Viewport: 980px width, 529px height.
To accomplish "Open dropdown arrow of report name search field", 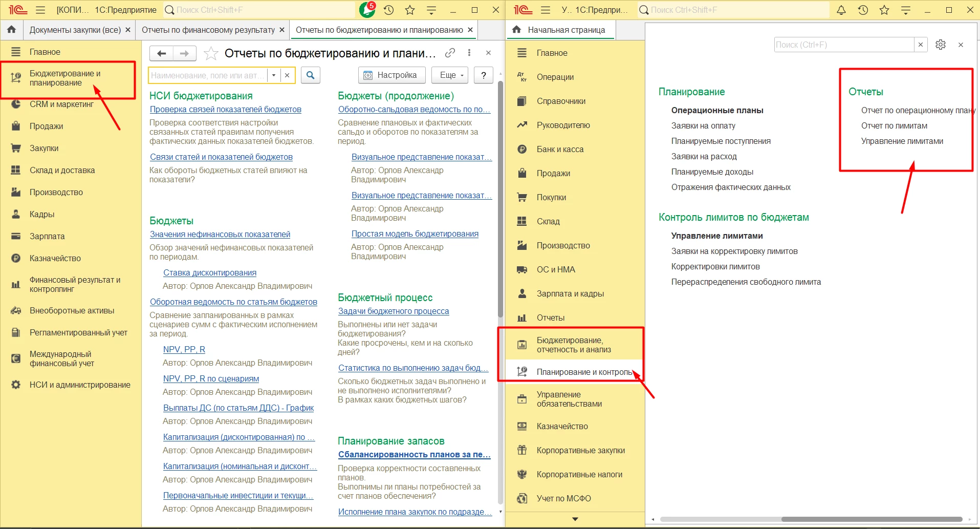I will pyautogui.click(x=274, y=75).
